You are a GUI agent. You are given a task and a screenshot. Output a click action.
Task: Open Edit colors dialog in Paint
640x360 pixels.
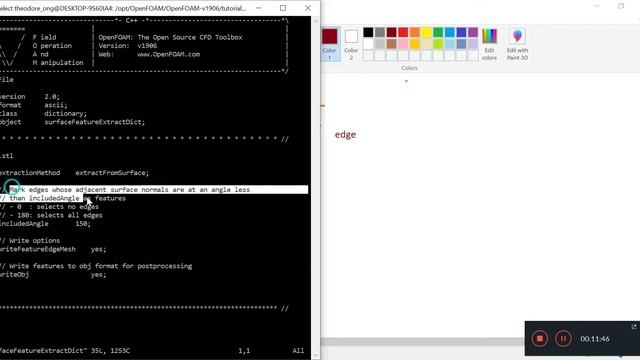click(489, 44)
